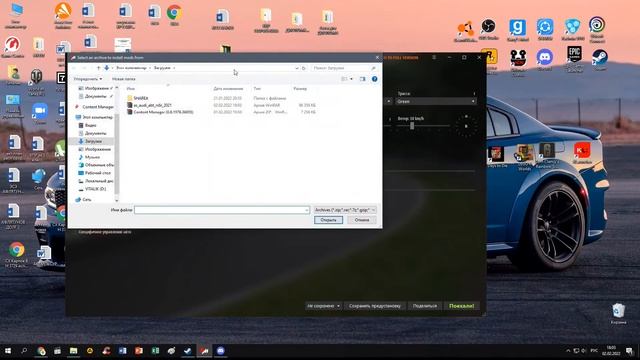Open the Steam desktop shortcut

600,60
